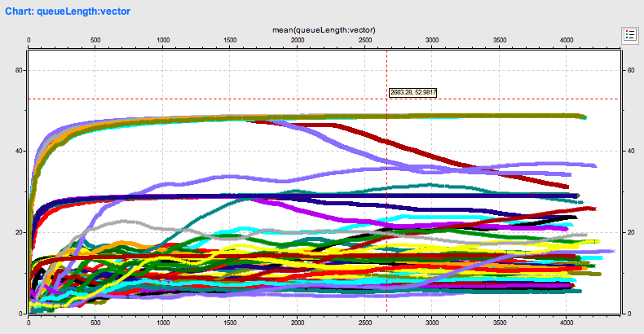The width and height of the screenshot is (644, 334).
Task: Click the '500' label on bottom axis
Action: [x=95, y=323]
